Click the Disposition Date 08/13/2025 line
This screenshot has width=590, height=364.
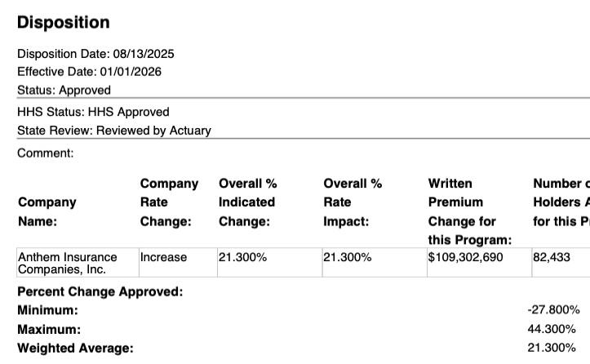pos(95,54)
